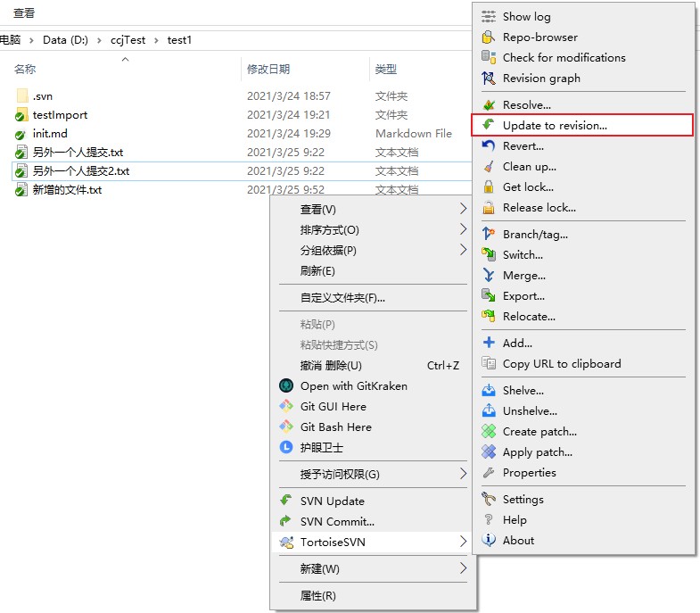Choose SVN Commit... from context menu
Image resolution: width=700 pixels, height=613 pixels.
coord(337,521)
